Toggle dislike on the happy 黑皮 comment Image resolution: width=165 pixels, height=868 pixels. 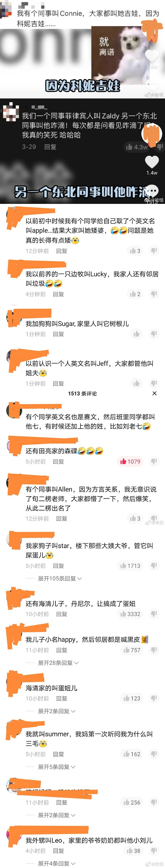(154, 650)
